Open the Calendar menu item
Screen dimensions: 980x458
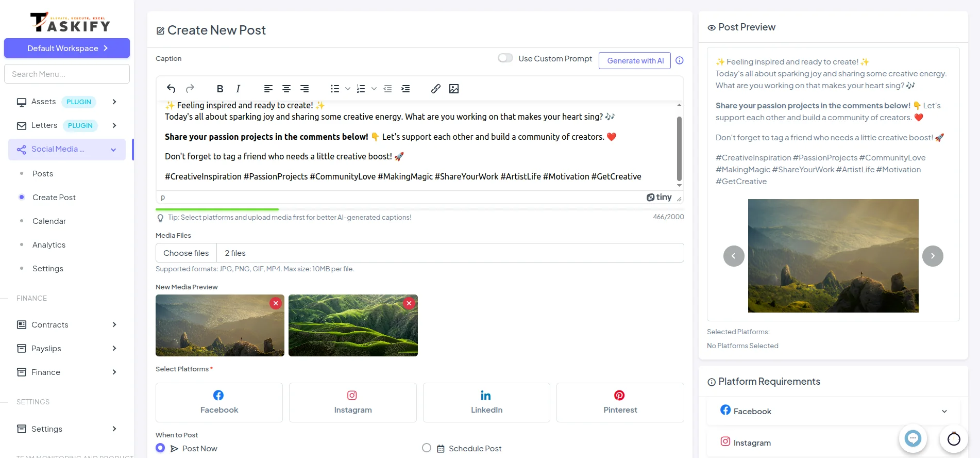49,221
